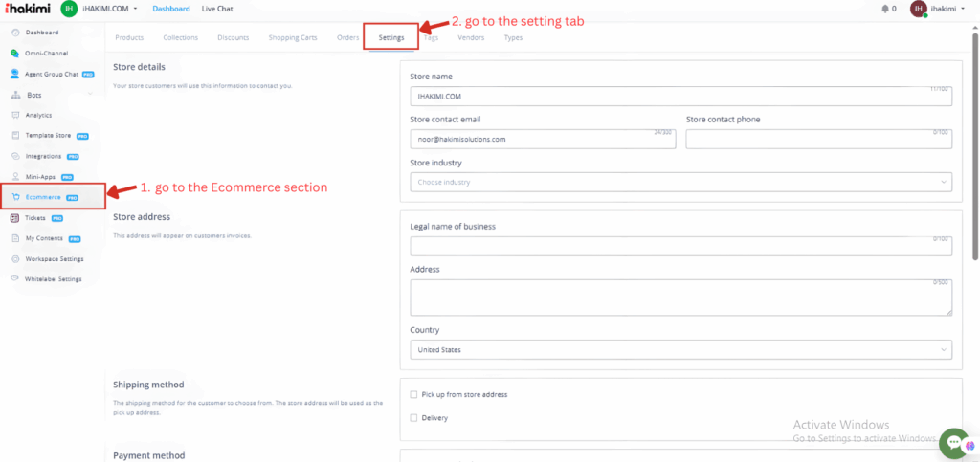Check the Delivery shipping option

tap(413, 417)
